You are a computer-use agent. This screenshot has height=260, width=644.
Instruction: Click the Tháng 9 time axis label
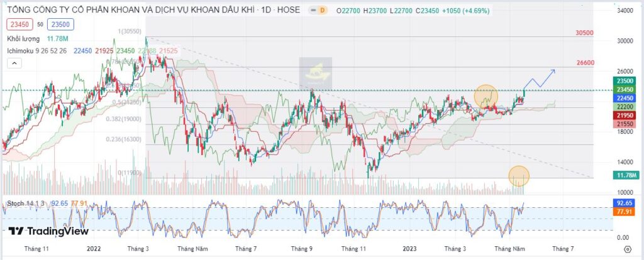point(302,249)
